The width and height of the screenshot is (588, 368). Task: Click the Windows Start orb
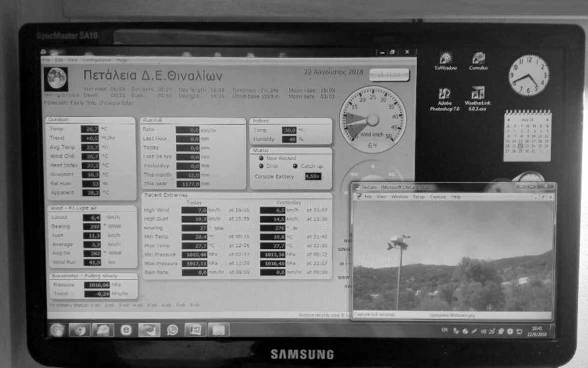pos(57,330)
